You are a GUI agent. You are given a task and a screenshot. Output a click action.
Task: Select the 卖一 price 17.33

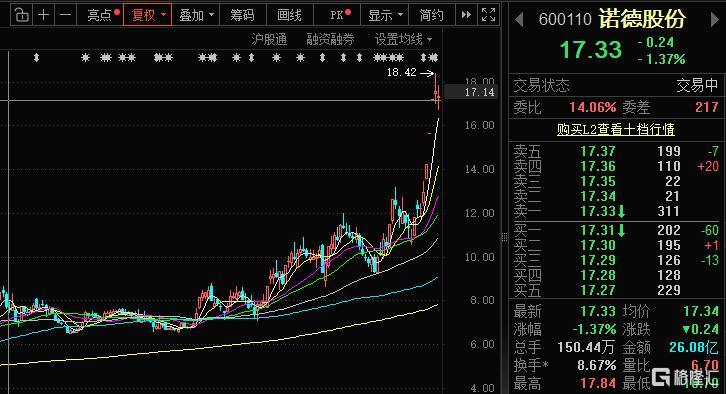tap(598, 211)
